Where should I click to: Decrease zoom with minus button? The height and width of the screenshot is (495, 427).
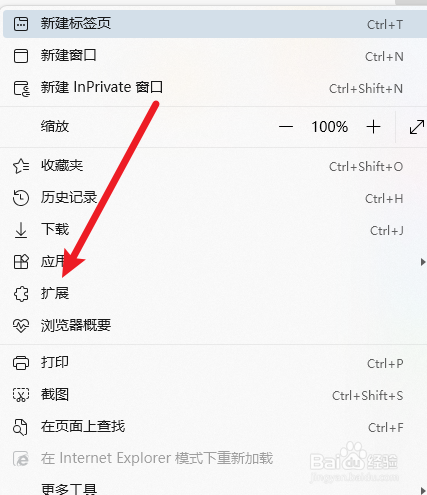pyautogui.click(x=286, y=127)
